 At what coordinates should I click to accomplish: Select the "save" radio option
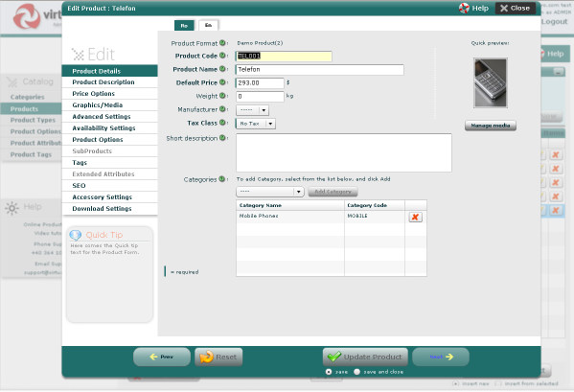[x=329, y=372]
